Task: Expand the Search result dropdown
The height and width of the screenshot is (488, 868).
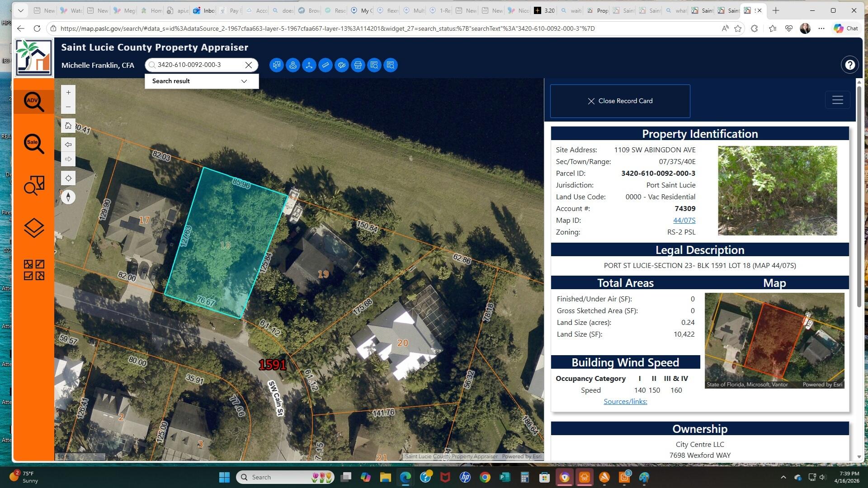Action: 244,81
